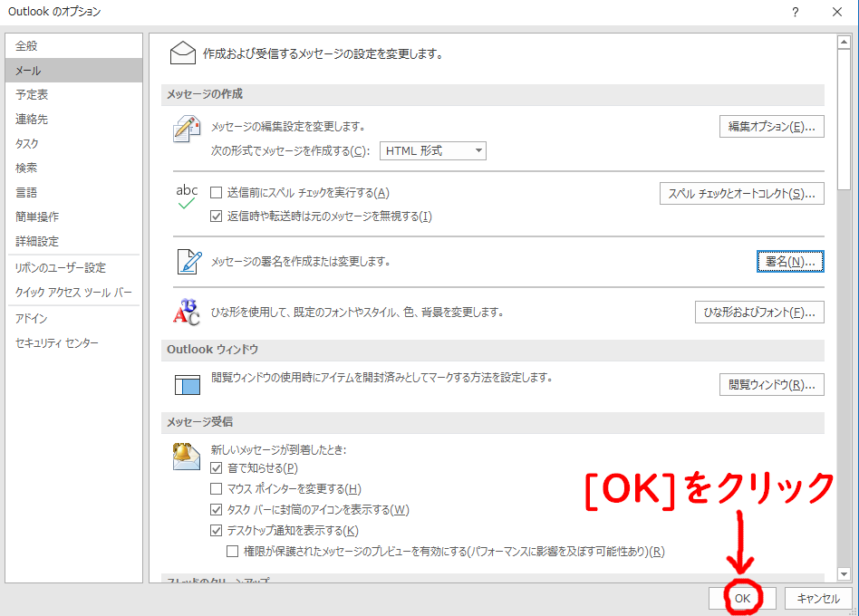859x616 pixels.
Task: Open クイック アクセス ツール バー category
Action: point(74,293)
